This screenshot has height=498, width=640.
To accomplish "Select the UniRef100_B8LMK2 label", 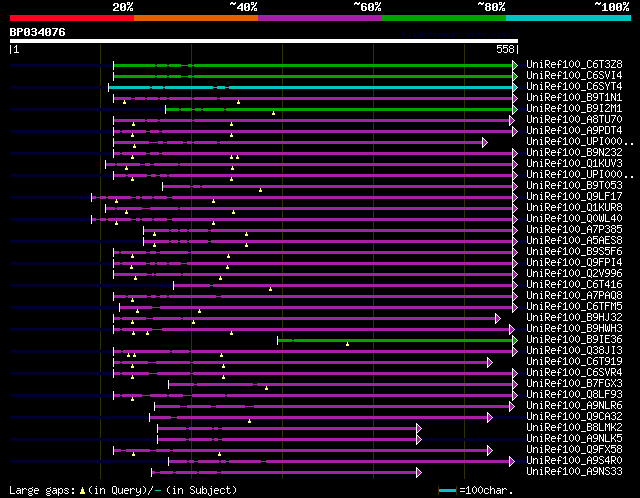I will pos(574,428).
